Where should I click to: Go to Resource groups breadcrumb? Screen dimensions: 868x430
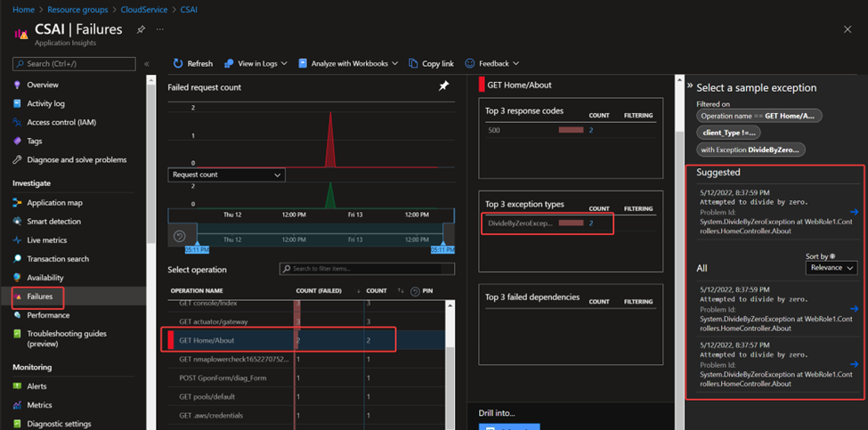click(77, 10)
